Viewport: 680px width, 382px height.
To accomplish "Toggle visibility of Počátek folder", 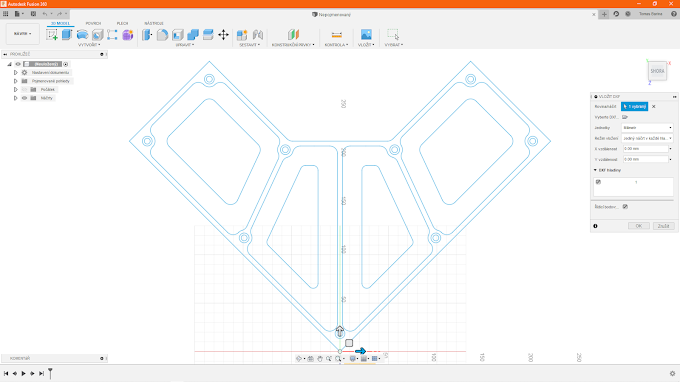I will [25, 89].
